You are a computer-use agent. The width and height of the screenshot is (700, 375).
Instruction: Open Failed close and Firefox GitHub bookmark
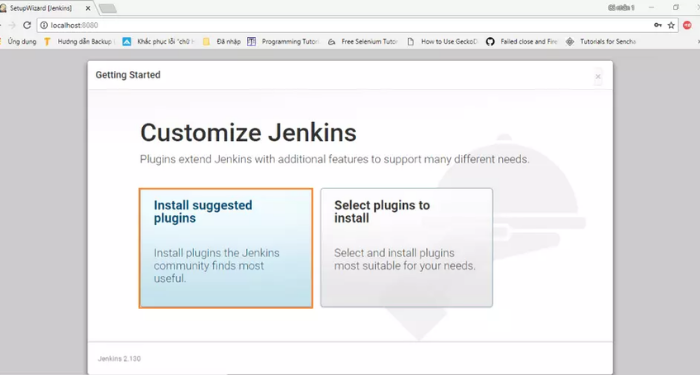pyautogui.click(x=522, y=42)
